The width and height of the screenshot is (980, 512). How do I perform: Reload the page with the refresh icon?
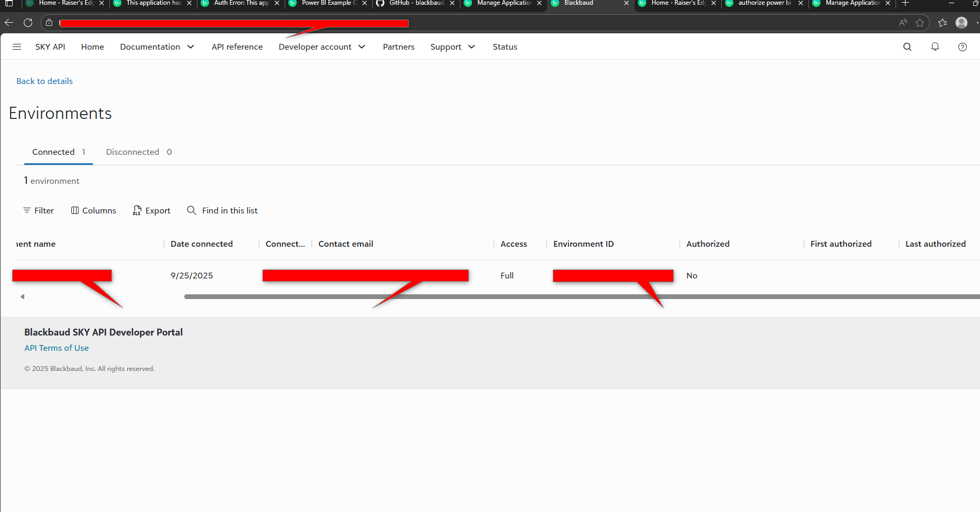(x=28, y=23)
